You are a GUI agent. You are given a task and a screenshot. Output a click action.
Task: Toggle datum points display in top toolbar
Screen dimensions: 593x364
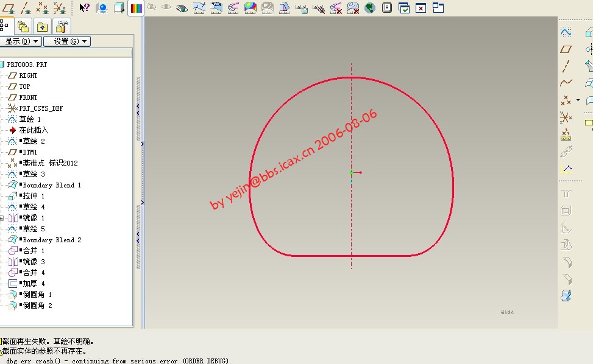tap(43, 8)
